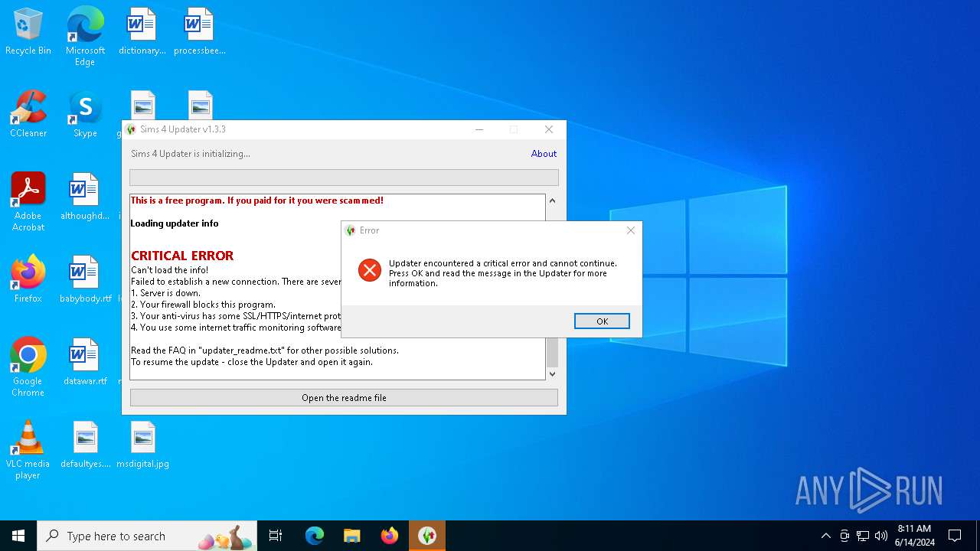The width and height of the screenshot is (980, 551).
Task: Click the '1. Server is down.' line
Action: pyautogui.click(x=165, y=293)
